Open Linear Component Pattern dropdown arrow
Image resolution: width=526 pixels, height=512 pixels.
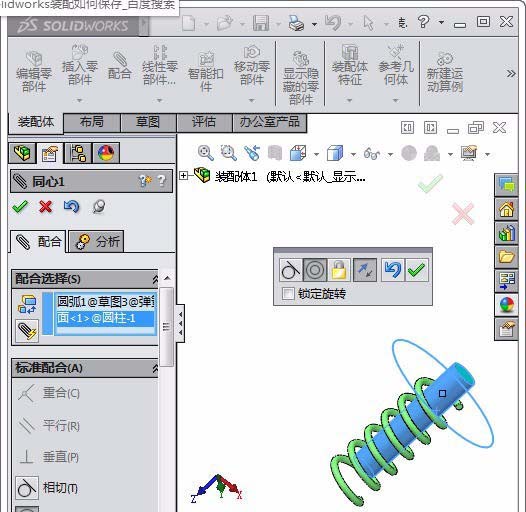(160, 100)
